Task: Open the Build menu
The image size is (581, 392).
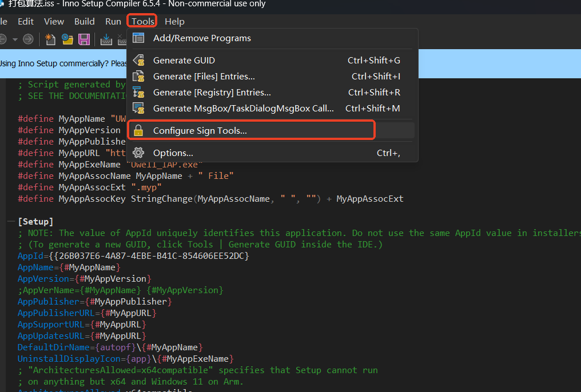Action: click(85, 22)
